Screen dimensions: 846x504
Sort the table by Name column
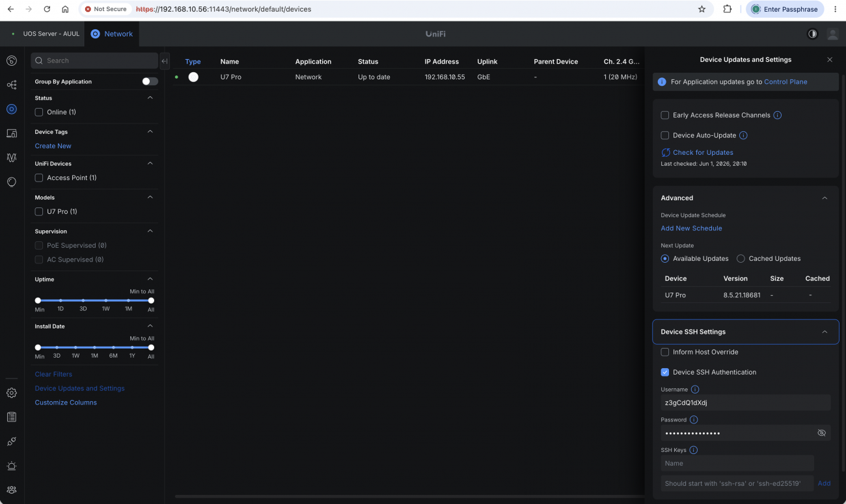pyautogui.click(x=230, y=62)
